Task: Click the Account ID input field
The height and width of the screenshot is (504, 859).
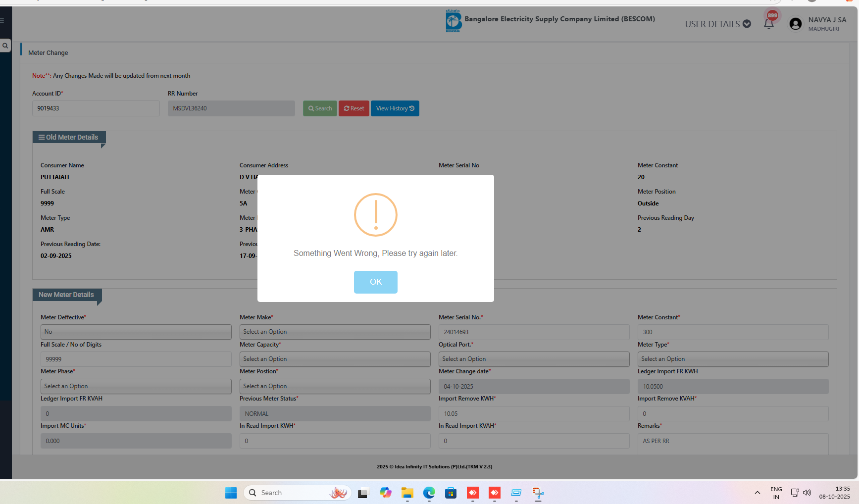Action: pos(96,108)
